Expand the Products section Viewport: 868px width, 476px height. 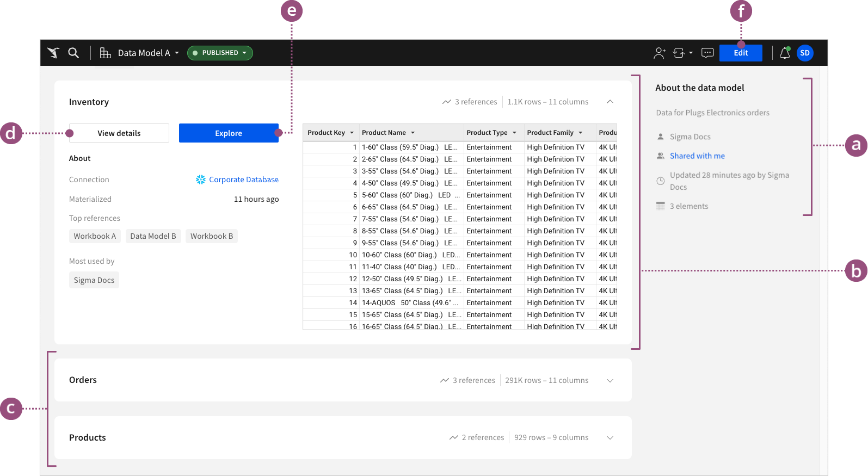pyautogui.click(x=610, y=437)
